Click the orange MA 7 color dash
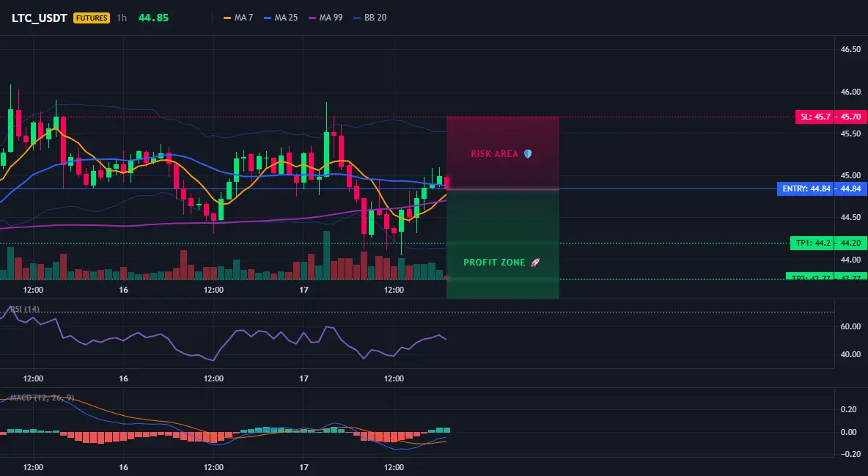The width and height of the screenshot is (868, 476). pos(227,18)
